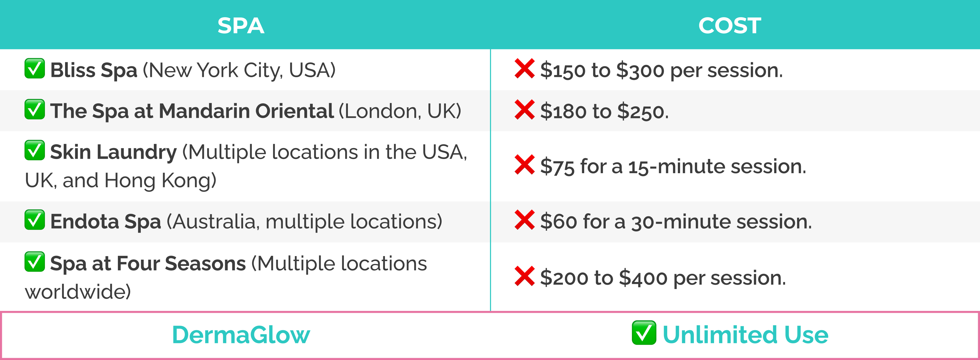
Task: Select the SPA column header
Action: pos(241,26)
